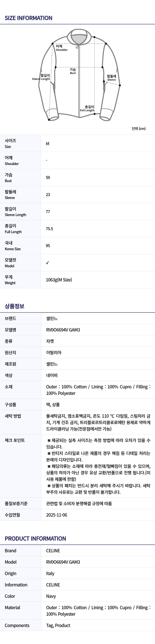Select the weight value 1063g(M Size)
The width and height of the screenshot is (155, 644).
point(59,280)
